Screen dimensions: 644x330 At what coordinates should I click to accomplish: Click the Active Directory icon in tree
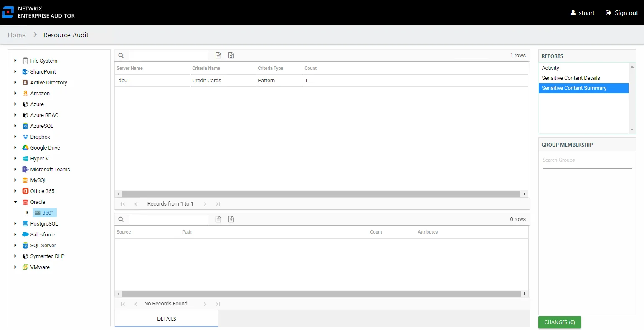click(x=25, y=82)
